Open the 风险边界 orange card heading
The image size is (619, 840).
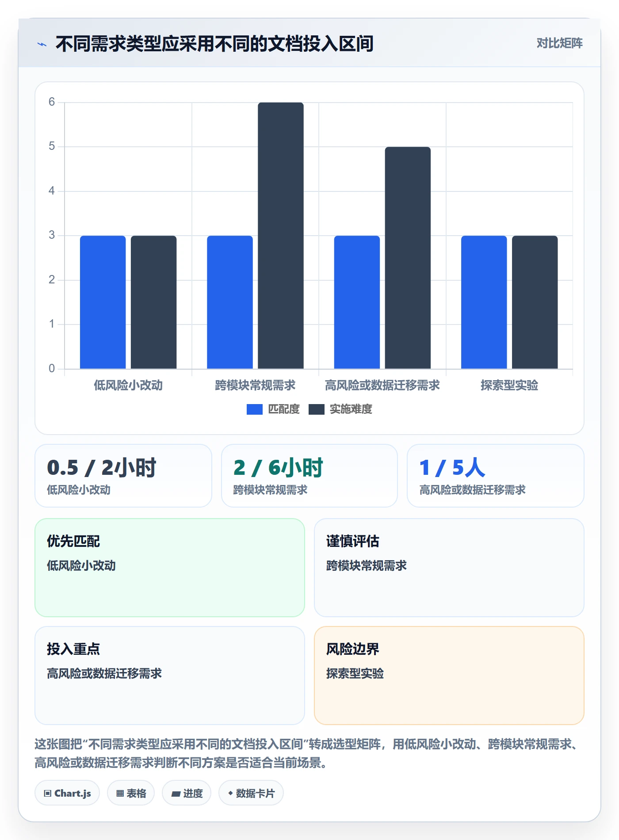click(353, 649)
